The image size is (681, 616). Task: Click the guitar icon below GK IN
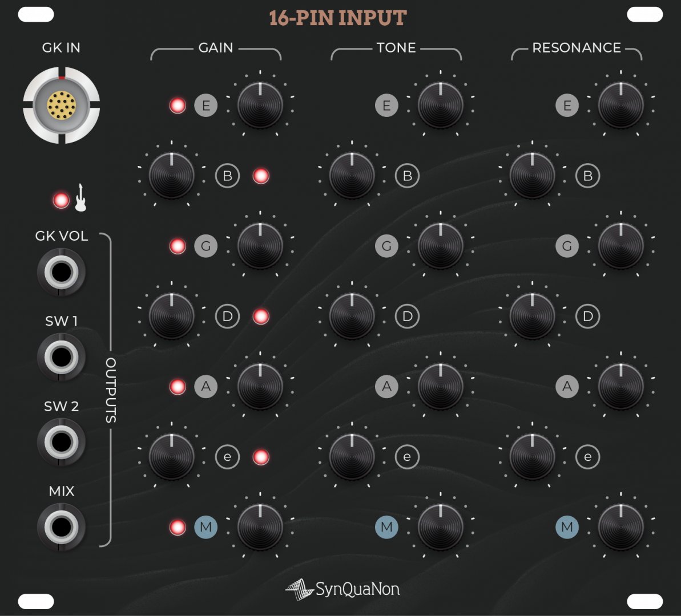81,198
